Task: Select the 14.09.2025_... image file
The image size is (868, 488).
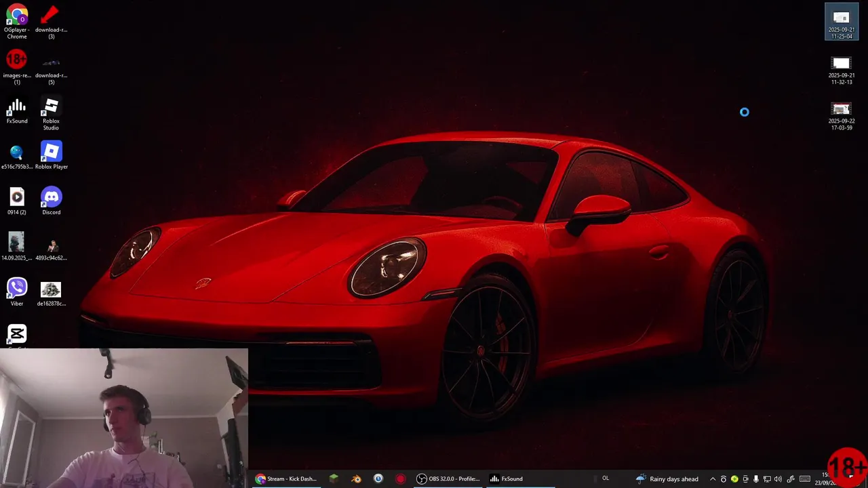Action: tap(17, 247)
